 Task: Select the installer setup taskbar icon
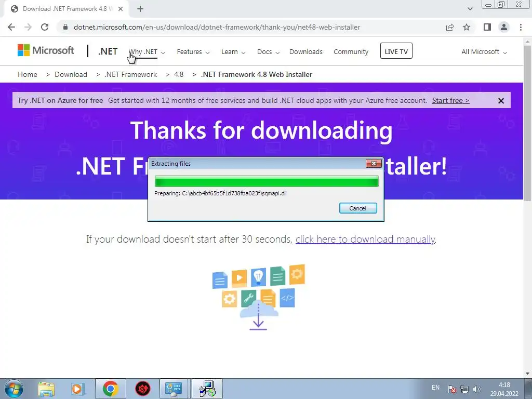(207, 389)
